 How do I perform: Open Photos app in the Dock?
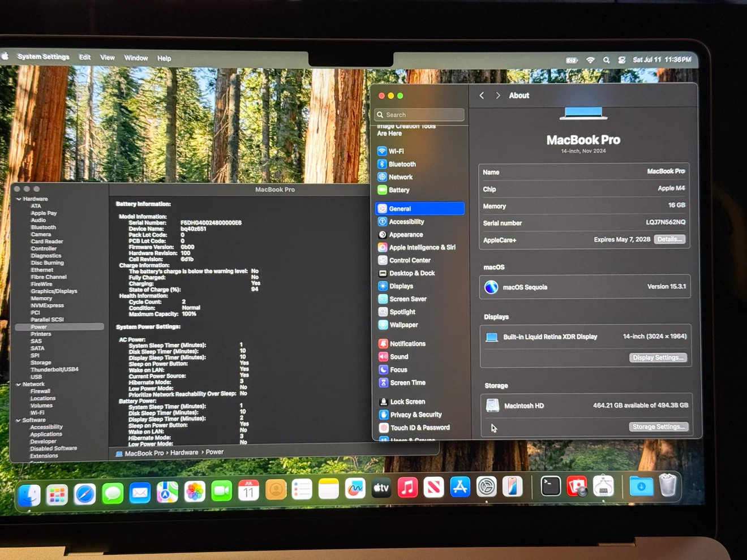point(195,492)
